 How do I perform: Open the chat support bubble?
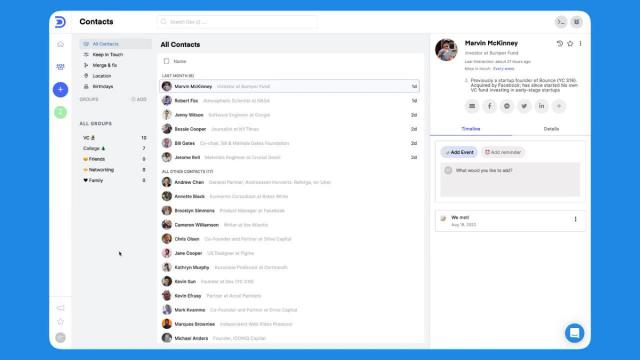(x=574, y=333)
